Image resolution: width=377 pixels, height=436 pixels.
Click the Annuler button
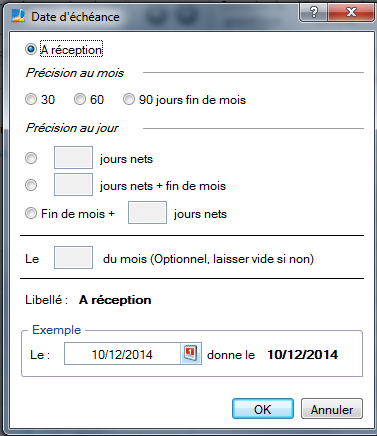[x=332, y=409]
